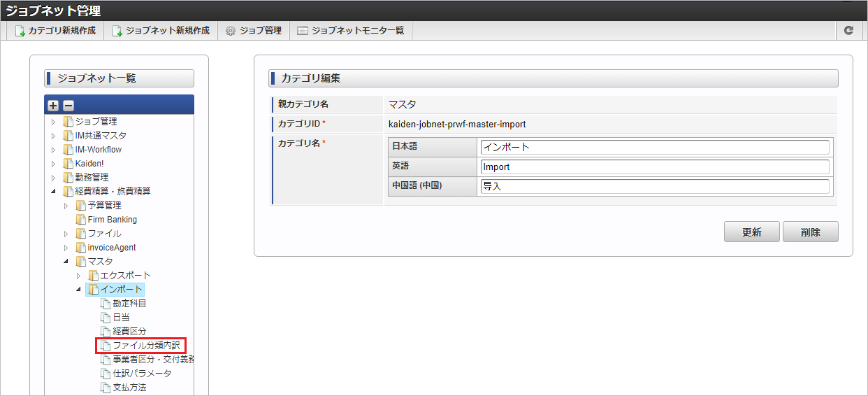868x396 pixels.
Task: Focus the 日本語 category name field
Action: coord(655,147)
